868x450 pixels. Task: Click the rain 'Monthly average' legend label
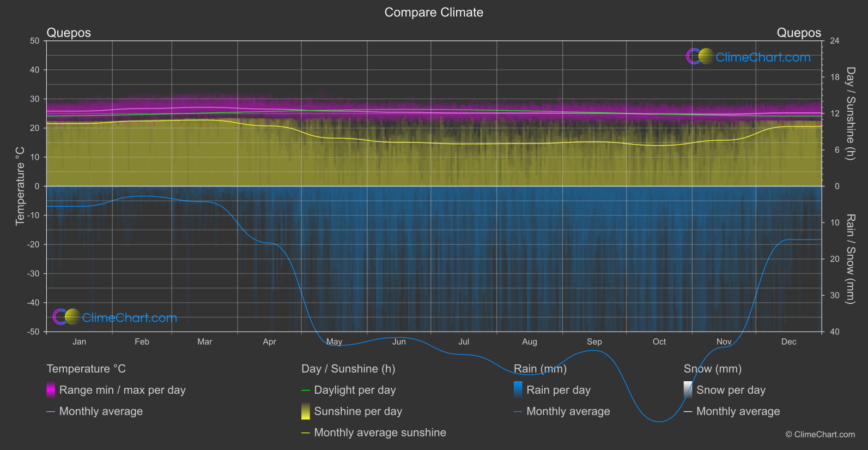pyautogui.click(x=568, y=411)
